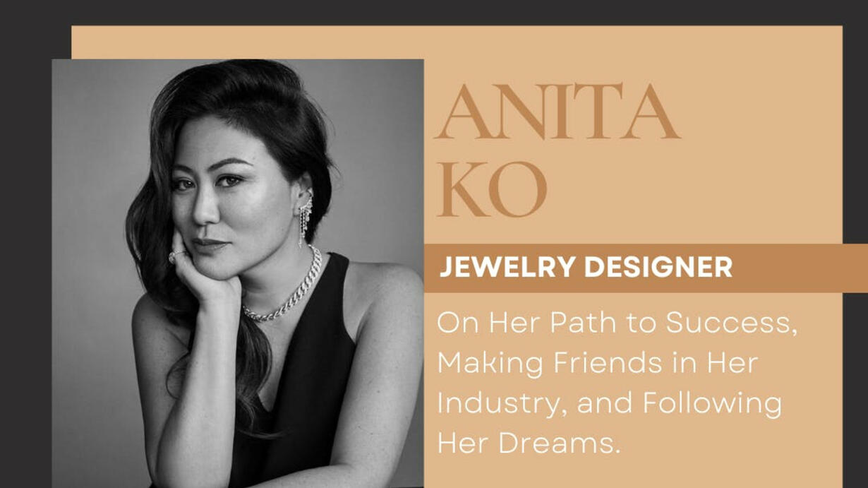Pick the brown banner strip color
Image resolution: width=868 pixels, height=488 pixels.
797,268
